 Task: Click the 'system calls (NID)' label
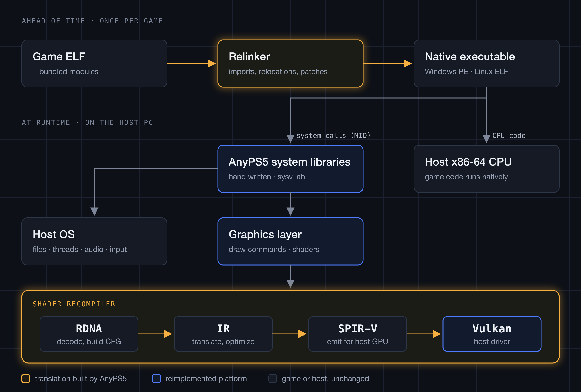tap(333, 136)
